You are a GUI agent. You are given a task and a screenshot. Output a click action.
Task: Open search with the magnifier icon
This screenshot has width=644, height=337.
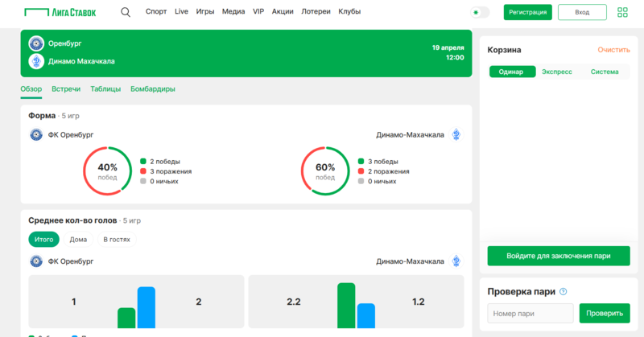tap(126, 12)
